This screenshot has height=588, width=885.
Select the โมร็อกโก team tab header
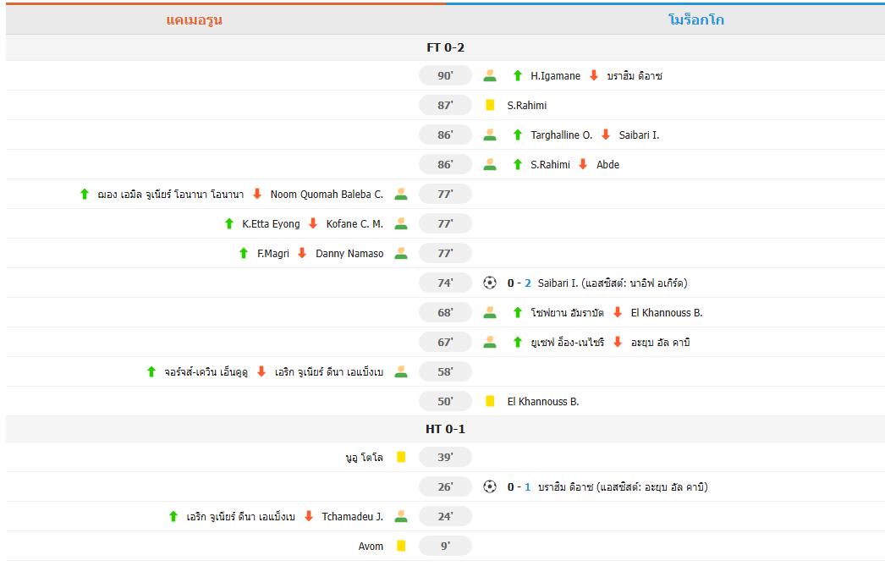[x=695, y=19]
